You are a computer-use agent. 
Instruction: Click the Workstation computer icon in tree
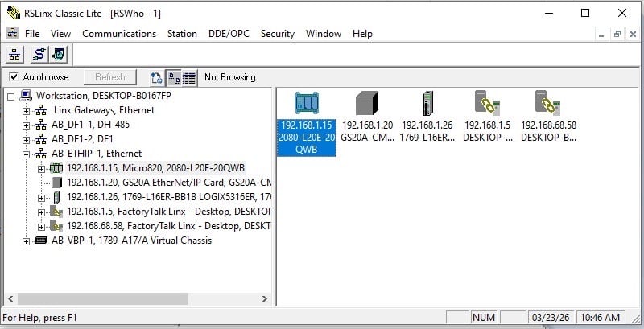click(x=26, y=96)
